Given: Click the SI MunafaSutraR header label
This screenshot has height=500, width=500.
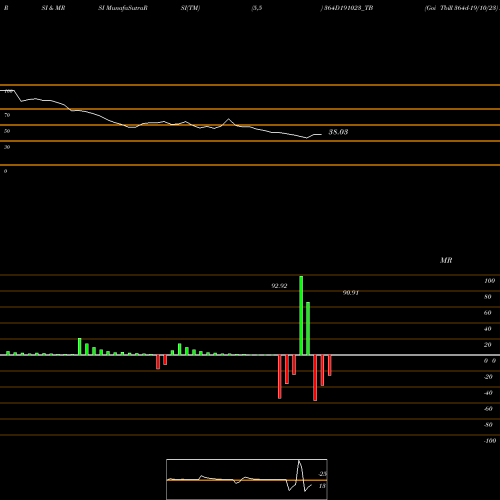Looking at the screenshot, I should [123, 8].
